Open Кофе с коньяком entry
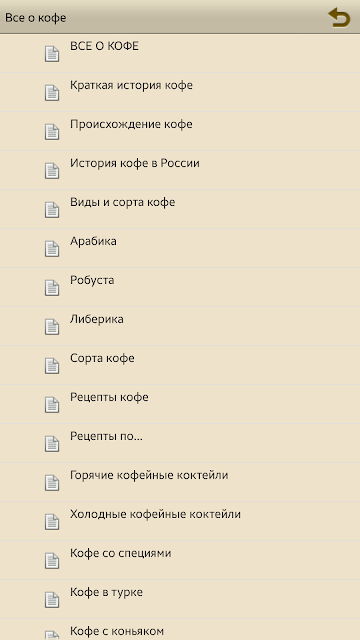360x640 pixels. (180, 629)
